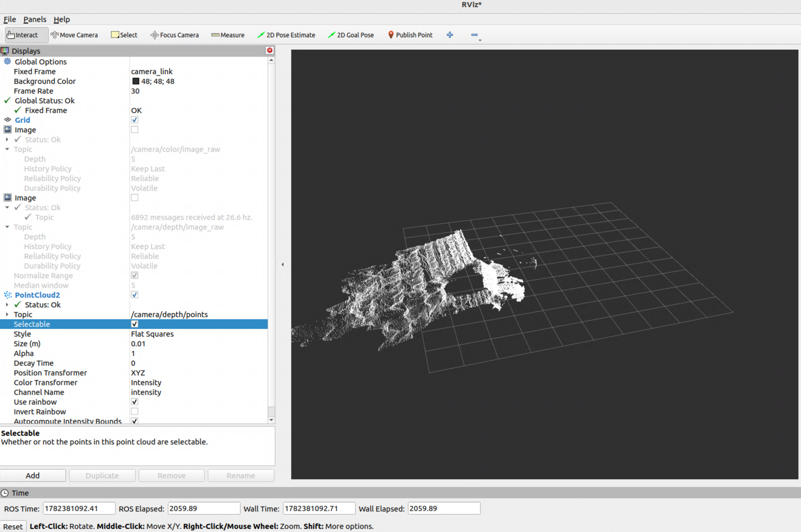The width and height of the screenshot is (801, 532).
Task: Select the Move Camera tool
Action: tap(74, 35)
